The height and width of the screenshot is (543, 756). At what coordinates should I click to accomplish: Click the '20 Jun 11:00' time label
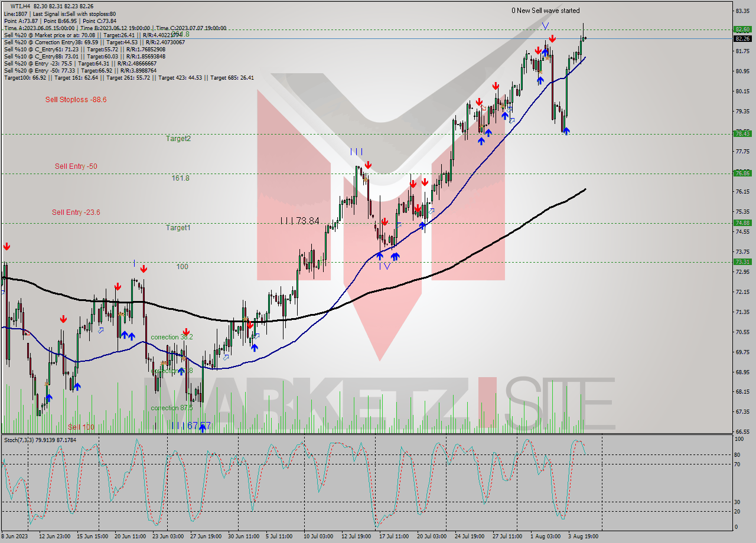coord(131,537)
